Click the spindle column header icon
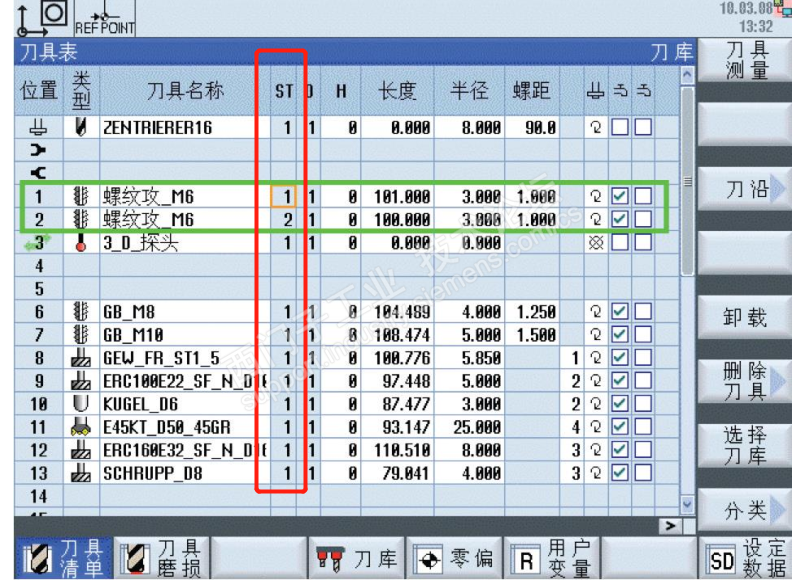Viewport: 803px width, 584px height. coord(596,91)
